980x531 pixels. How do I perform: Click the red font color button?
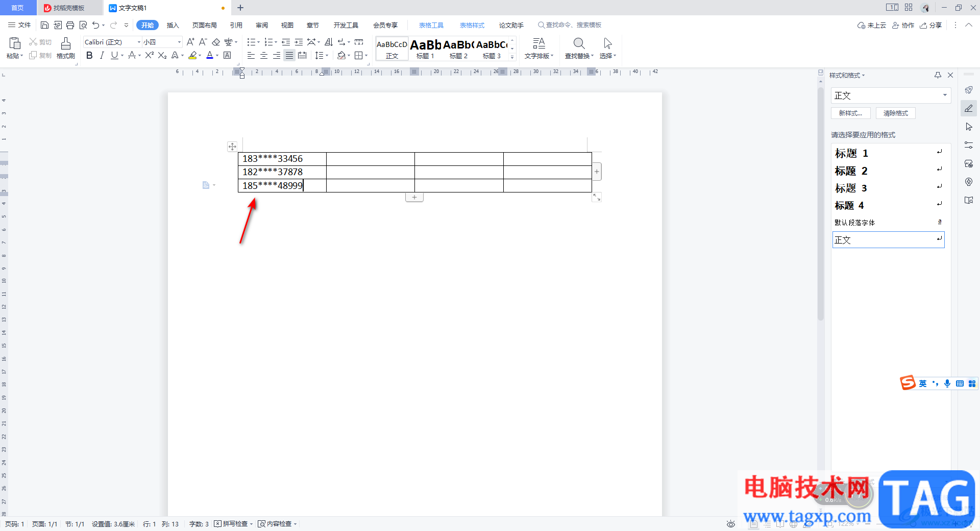point(209,55)
